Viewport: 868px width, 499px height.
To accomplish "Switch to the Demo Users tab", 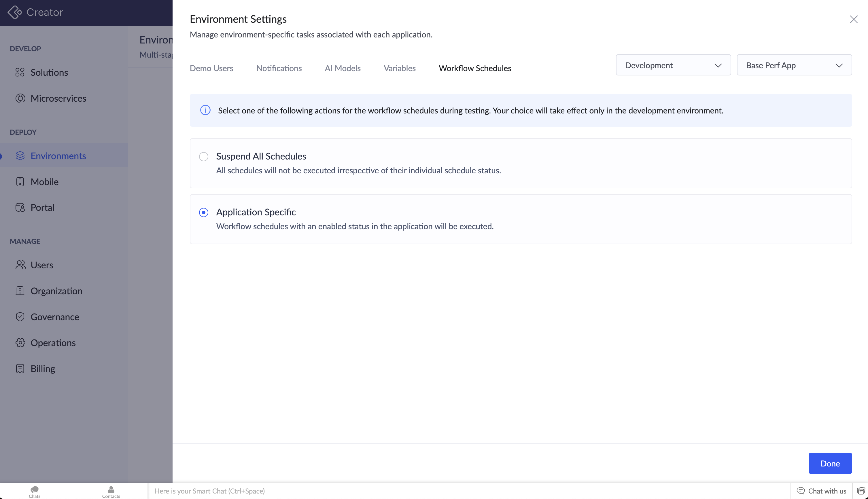I will pos(211,68).
